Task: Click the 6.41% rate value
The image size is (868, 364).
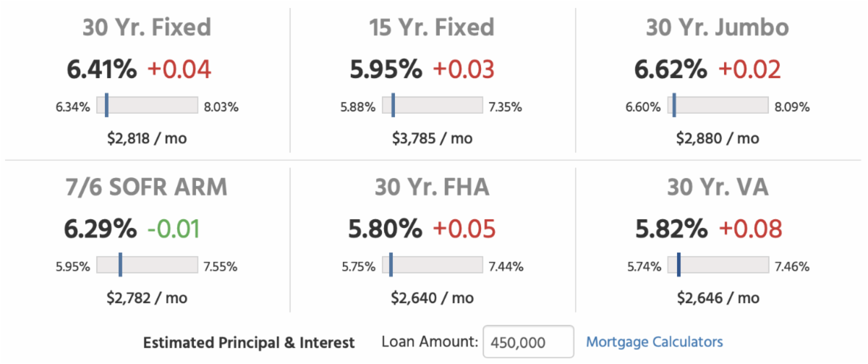Action: [101, 69]
